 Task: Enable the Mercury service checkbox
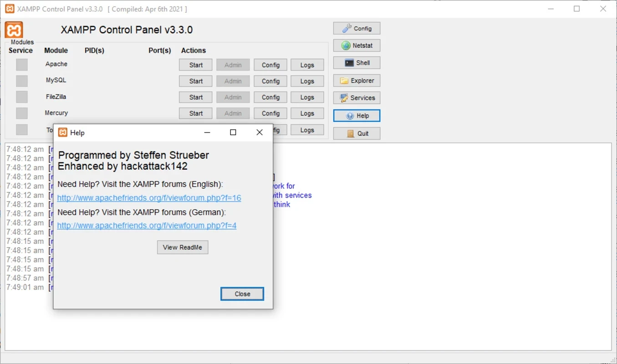22,113
